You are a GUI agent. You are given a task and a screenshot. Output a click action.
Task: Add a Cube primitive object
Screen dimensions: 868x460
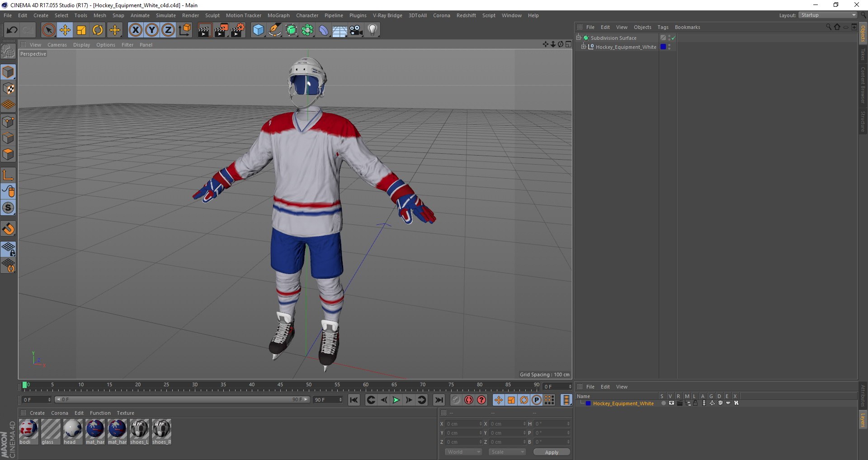coord(258,30)
